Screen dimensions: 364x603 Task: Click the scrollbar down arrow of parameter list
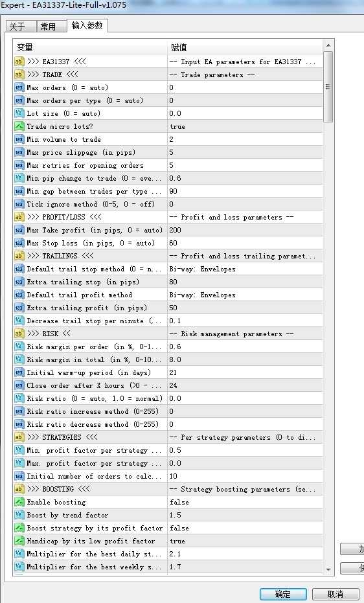pos(328,569)
